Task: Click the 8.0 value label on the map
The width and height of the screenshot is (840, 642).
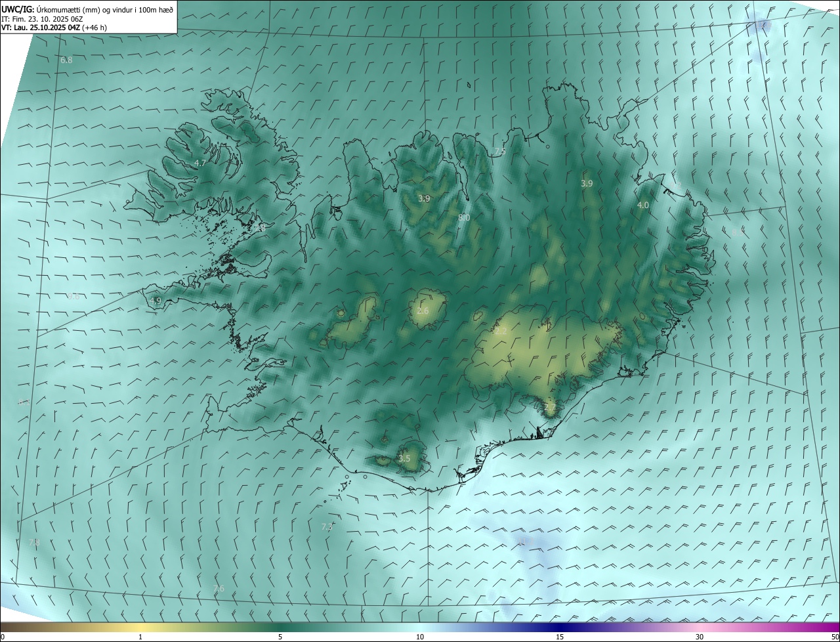Action: 464,217
